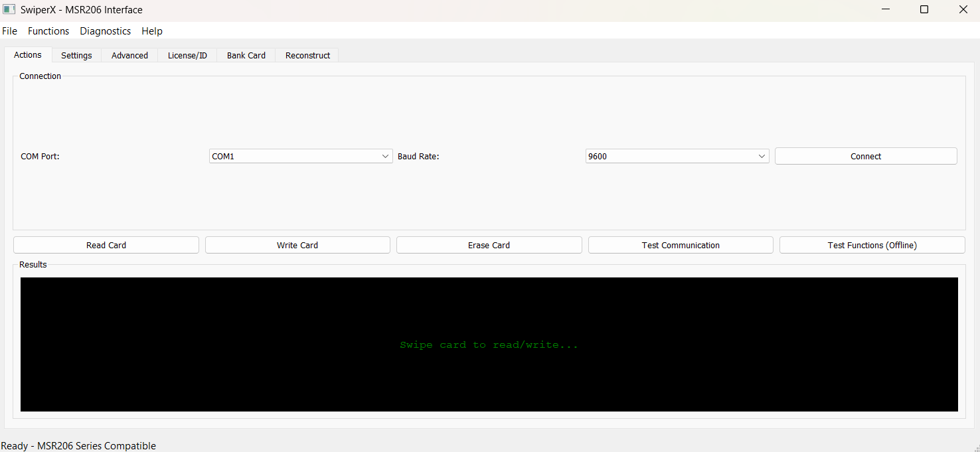Select the Actions tab
Screen dimensions: 980x452
[28, 55]
